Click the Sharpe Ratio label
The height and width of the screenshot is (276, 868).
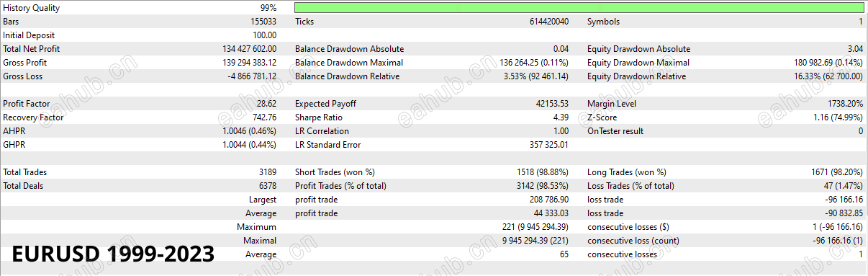(x=319, y=117)
